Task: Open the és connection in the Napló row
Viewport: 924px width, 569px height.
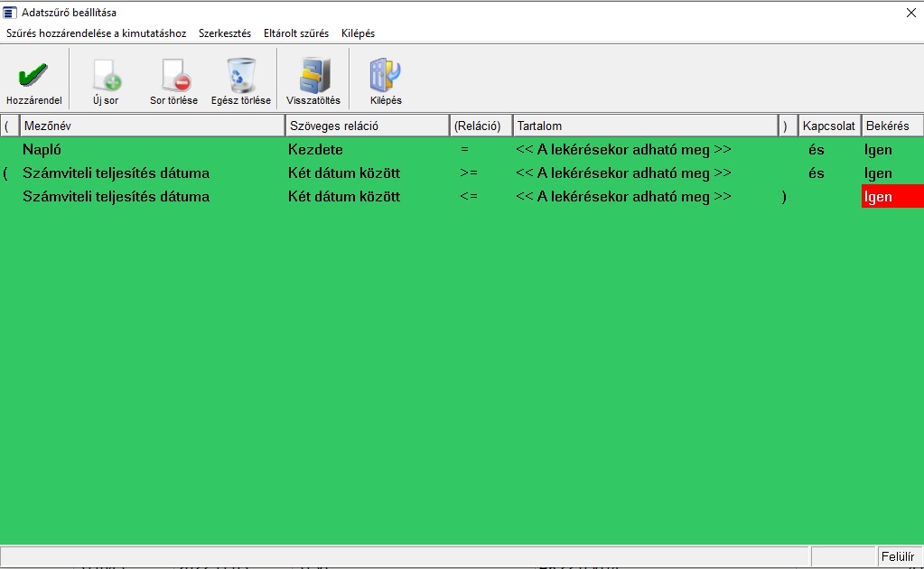Action: click(817, 150)
